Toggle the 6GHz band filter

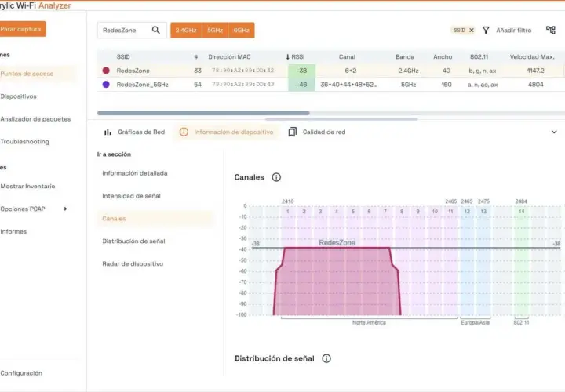pyautogui.click(x=242, y=31)
